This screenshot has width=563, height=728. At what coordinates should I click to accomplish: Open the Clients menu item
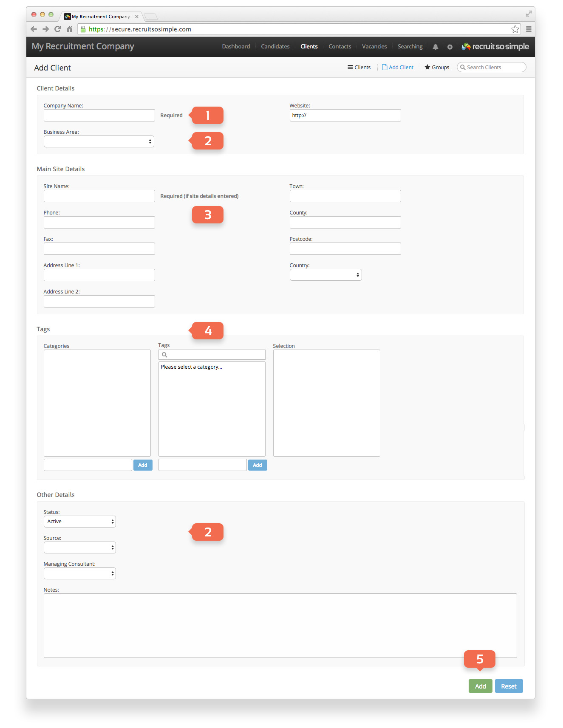pyautogui.click(x=309, y=47)
